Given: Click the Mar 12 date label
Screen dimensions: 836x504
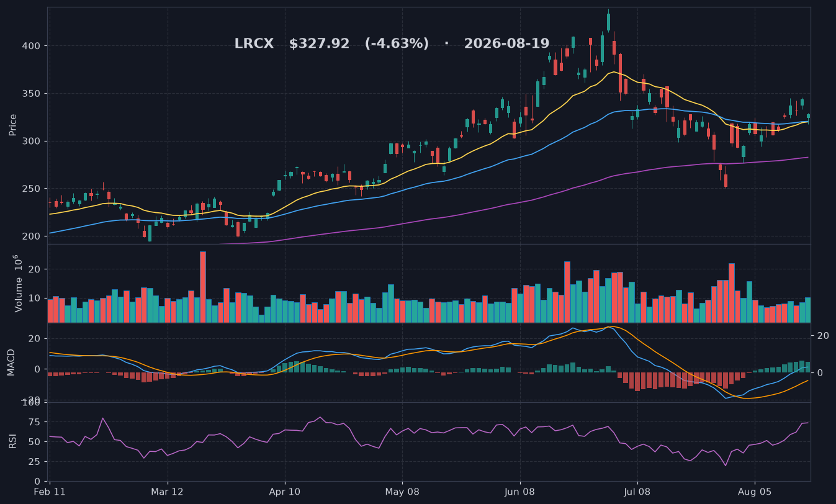Looking at the screenshot, I should (168, 491).
